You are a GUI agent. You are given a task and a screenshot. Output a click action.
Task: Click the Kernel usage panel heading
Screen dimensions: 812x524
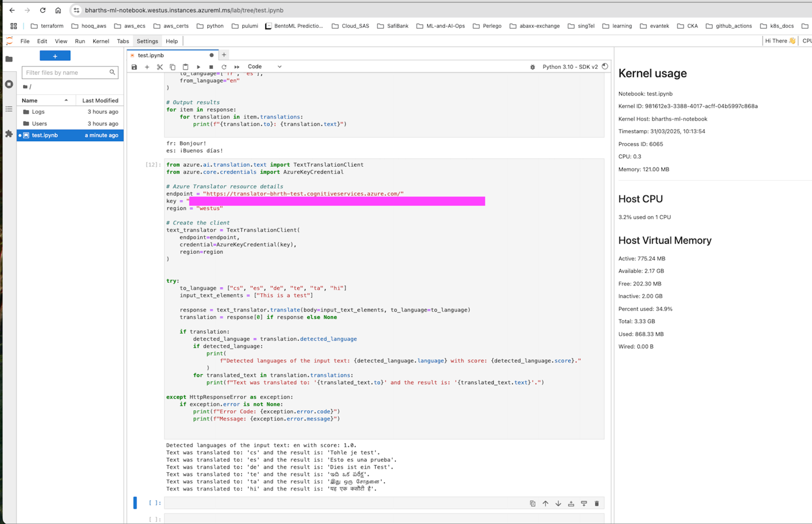pyautogui.click(x=652, y=73)
